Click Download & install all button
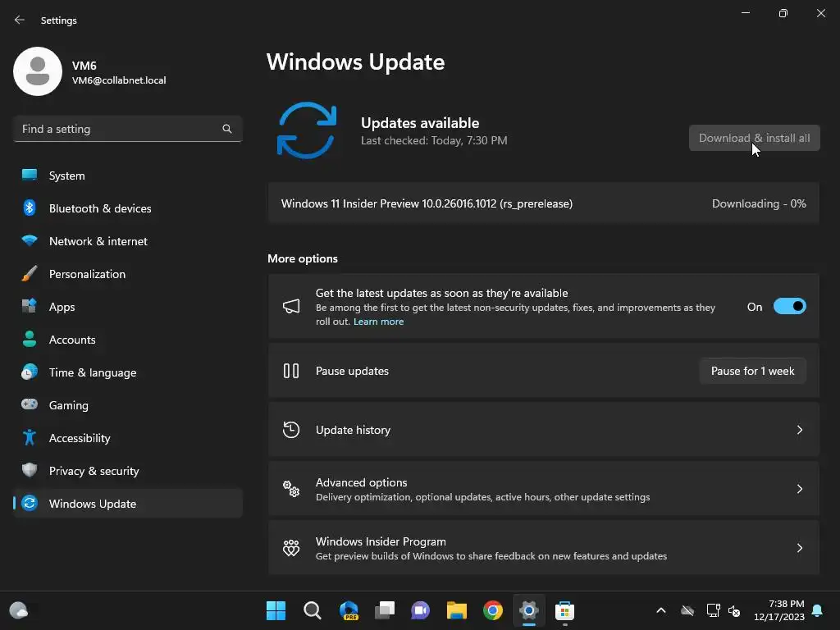Screen dimensions: 840x630 click(755, 138)
